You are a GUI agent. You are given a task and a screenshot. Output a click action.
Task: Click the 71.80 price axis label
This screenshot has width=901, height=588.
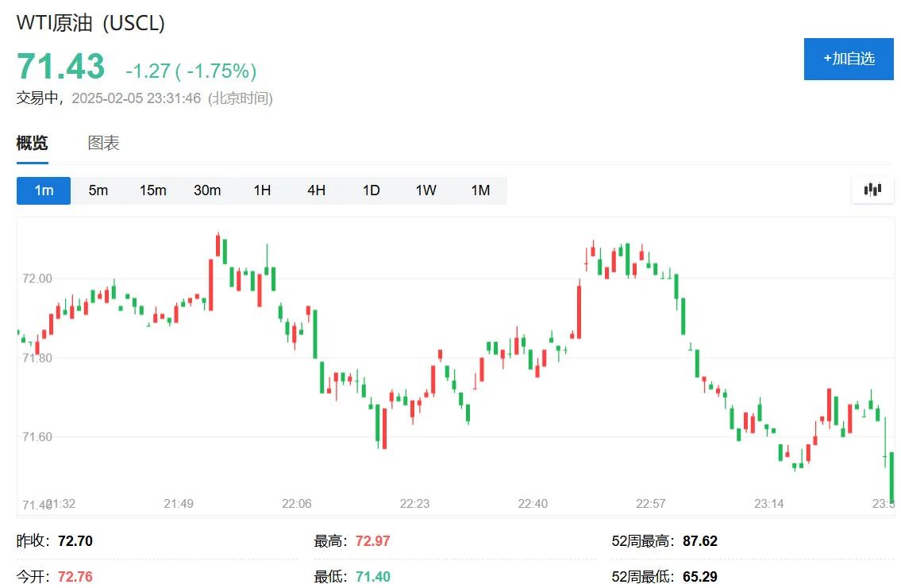coord(37,359)
